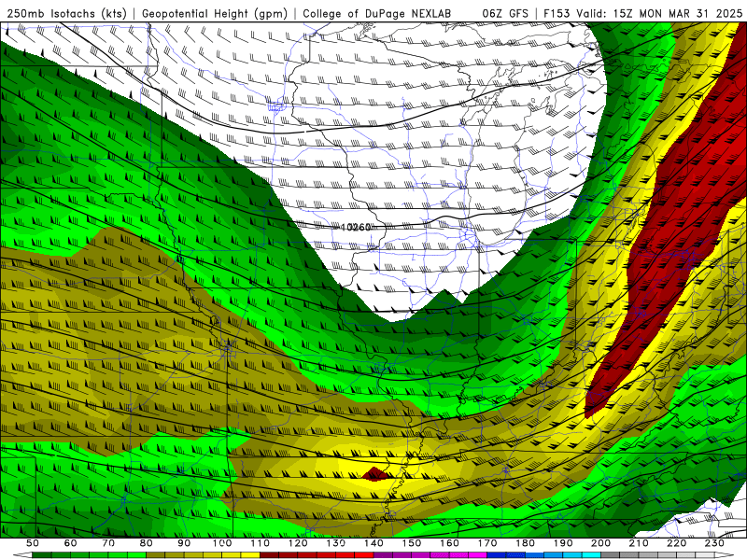Click the '10260' height contour label
Screen dimensions: 747x560
356,227
